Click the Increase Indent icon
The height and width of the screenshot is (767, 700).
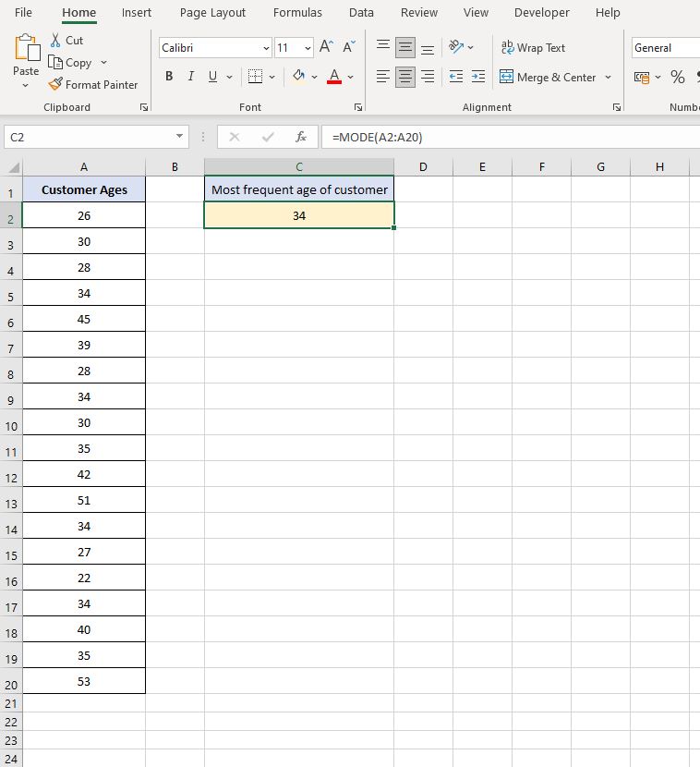478,77
